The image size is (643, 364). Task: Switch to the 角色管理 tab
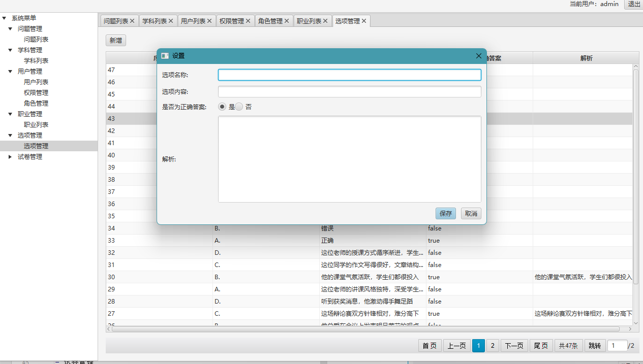pos(270,21)
